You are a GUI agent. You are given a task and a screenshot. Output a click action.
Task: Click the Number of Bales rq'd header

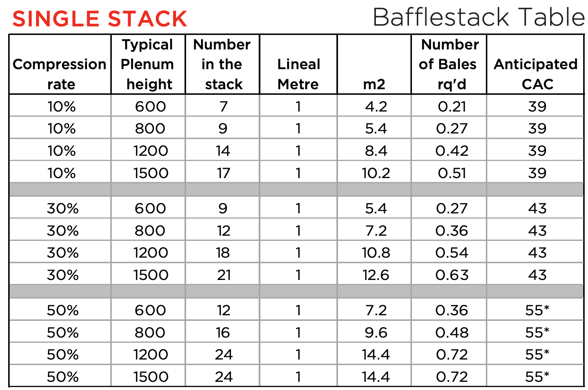(x=449, y=64)
